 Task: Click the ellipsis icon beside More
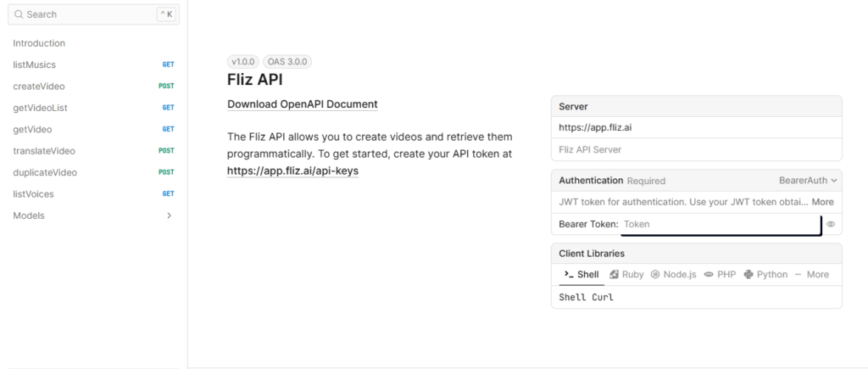click(x=798, y=274)
